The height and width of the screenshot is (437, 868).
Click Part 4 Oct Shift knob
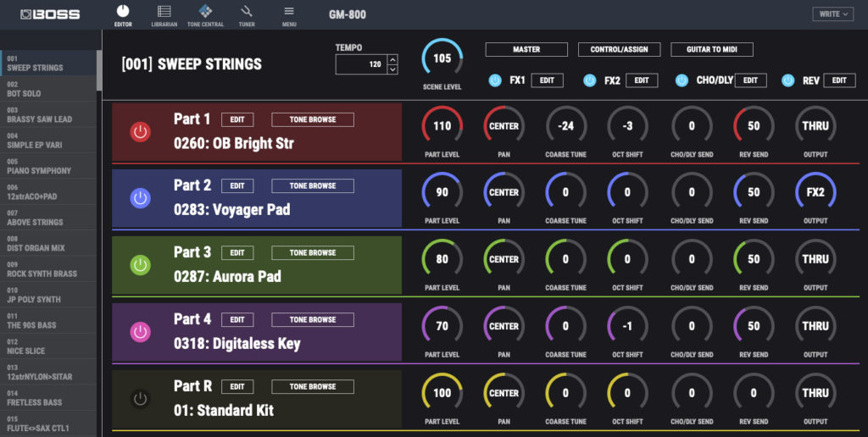pos(627,326)
